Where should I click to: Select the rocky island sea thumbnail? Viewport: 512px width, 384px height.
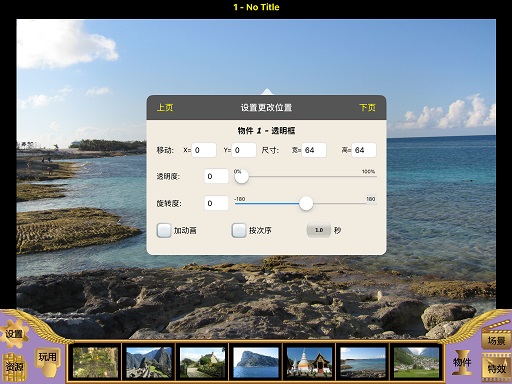pos(256,362)
